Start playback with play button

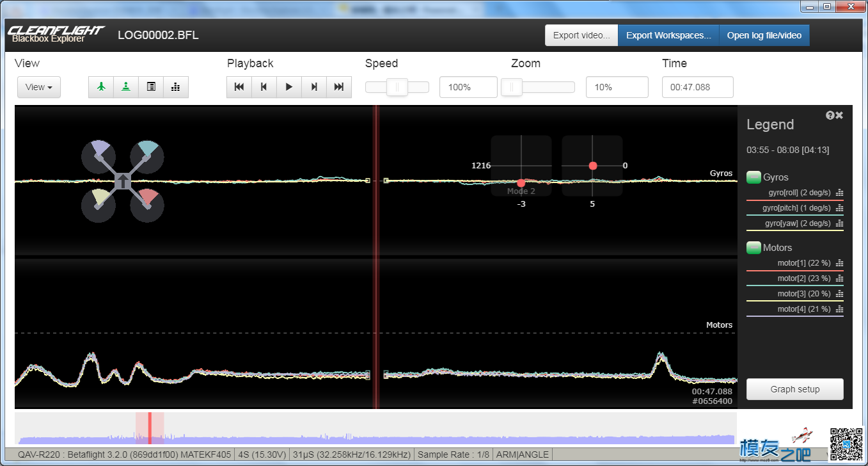tap(289, 87)
